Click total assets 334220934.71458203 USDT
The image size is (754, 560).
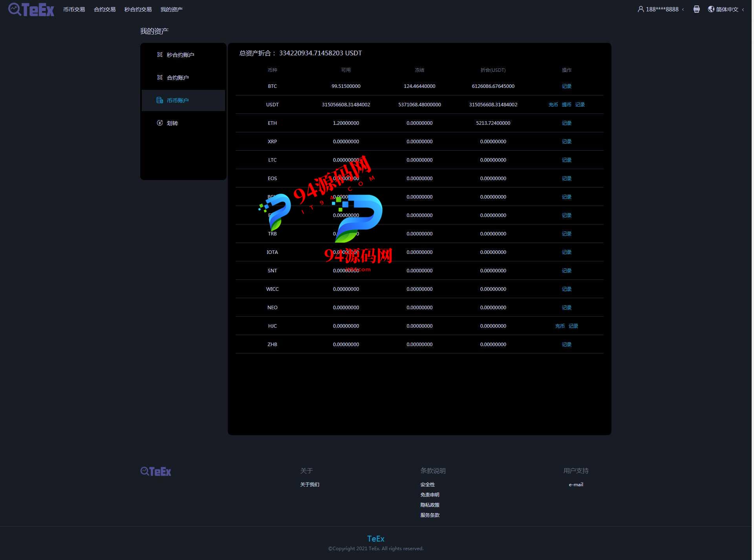320,53
